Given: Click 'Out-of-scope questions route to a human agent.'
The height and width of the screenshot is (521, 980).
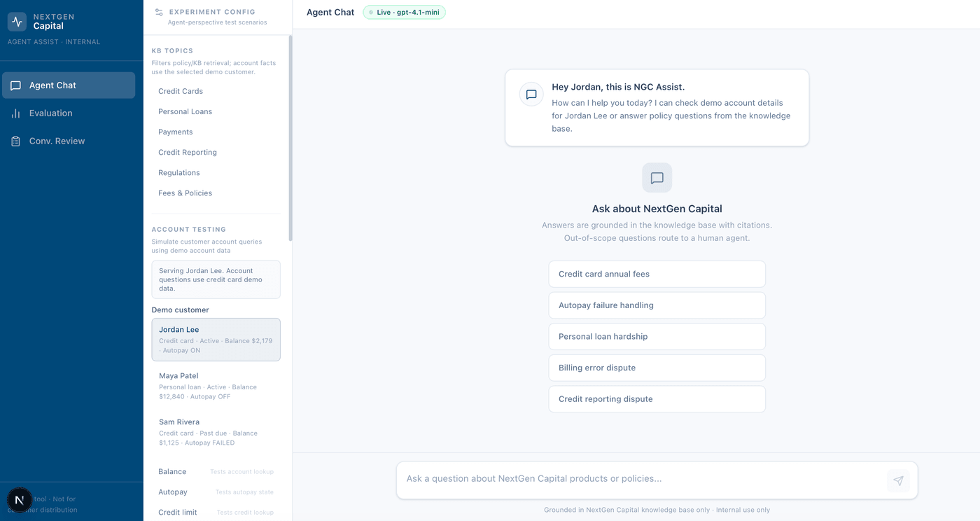Looking at the screenshot, I should point(657,238).
